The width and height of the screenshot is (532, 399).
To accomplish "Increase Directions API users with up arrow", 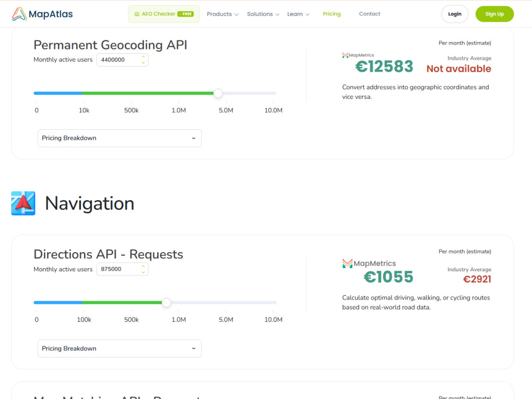I will [143, 267].
